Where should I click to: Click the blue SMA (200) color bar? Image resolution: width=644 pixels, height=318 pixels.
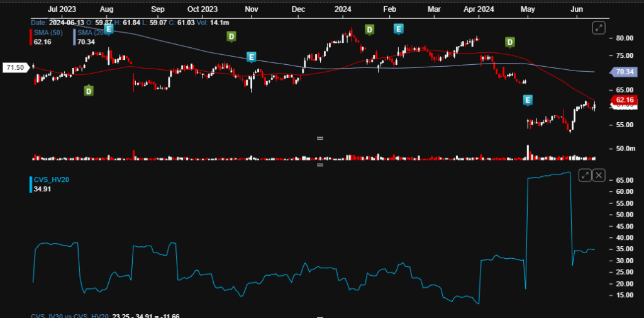[74, 37]
